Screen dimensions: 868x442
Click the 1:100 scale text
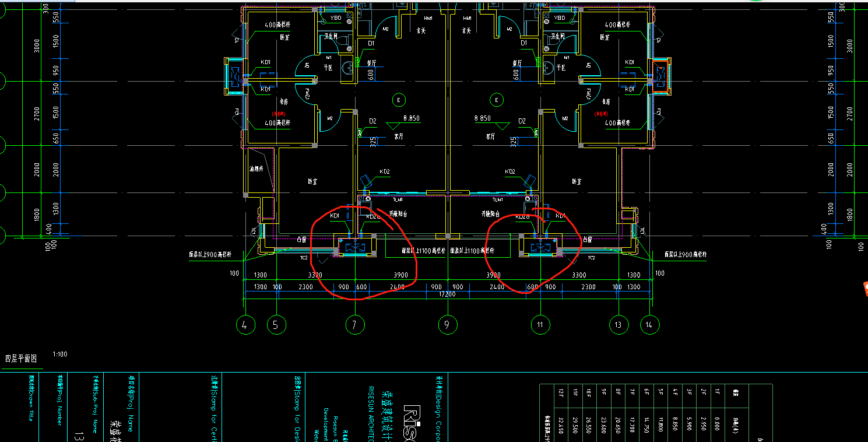click(x=59, y=354)
